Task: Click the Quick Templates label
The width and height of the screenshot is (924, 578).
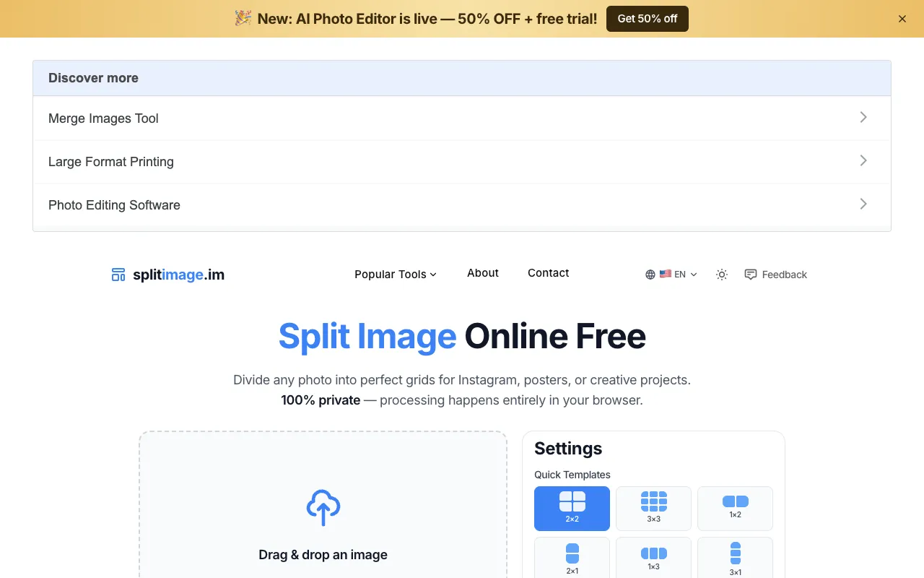Action: click(x=572, y=475)
